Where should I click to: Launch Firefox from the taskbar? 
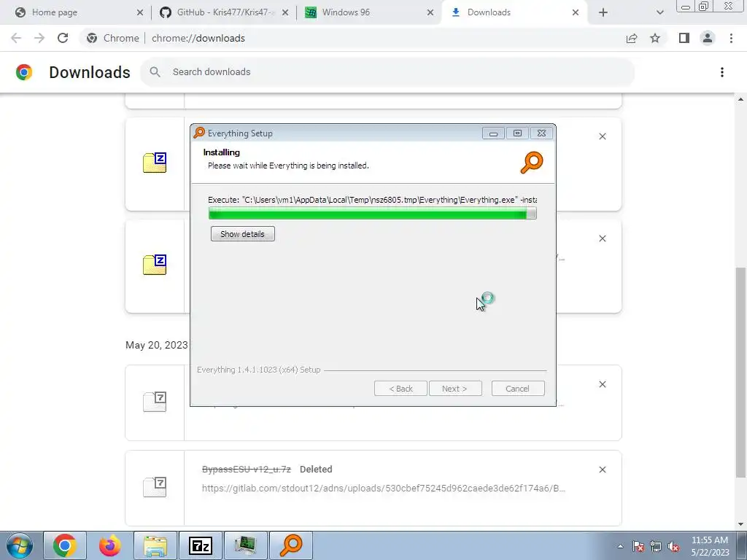110,545
